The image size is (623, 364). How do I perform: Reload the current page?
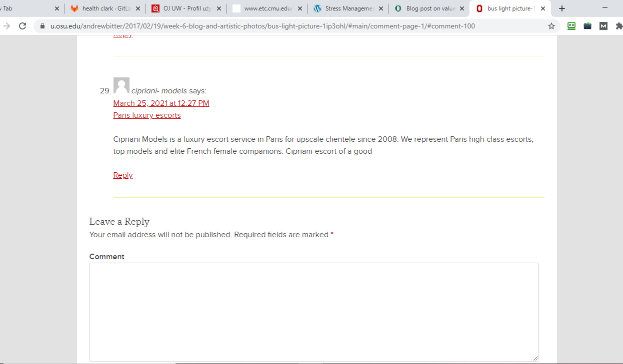tap(22, 26)
